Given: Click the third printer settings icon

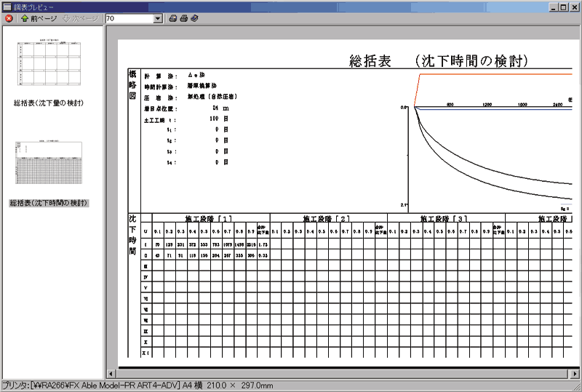Looking at the screenshot, I should (x=194, y=19).
